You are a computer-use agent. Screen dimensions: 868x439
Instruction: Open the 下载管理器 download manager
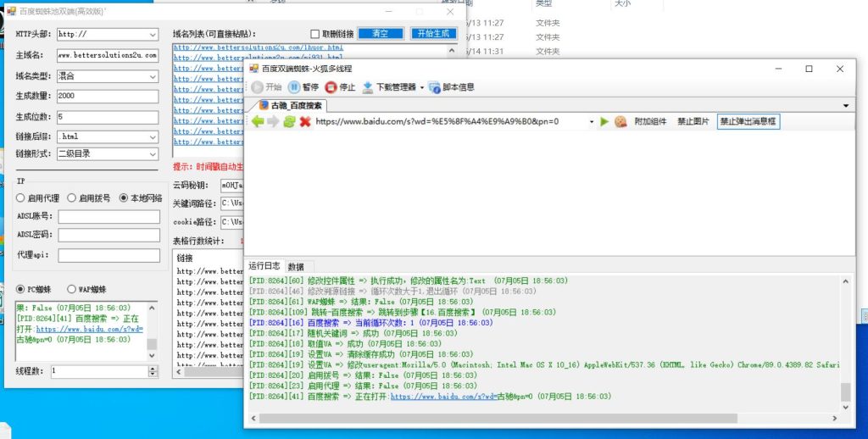(388, 87)
